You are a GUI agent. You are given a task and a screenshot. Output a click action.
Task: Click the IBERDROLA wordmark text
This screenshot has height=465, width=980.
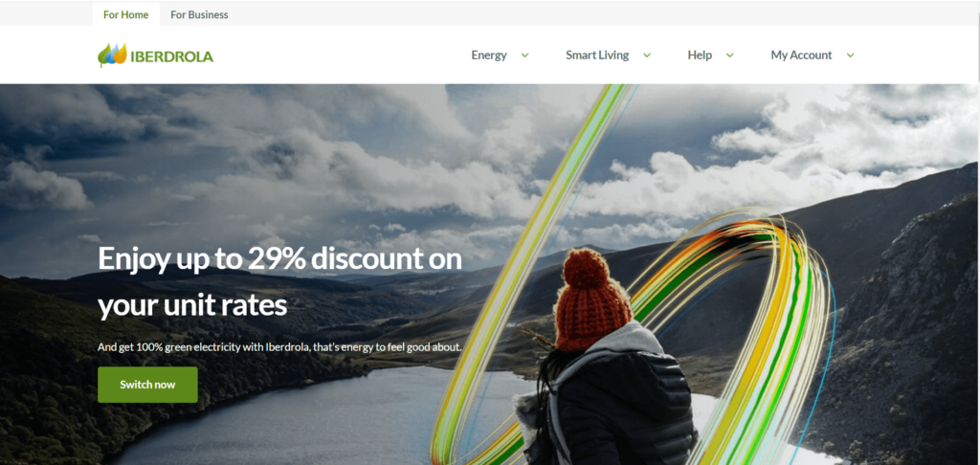coord(172,56)
